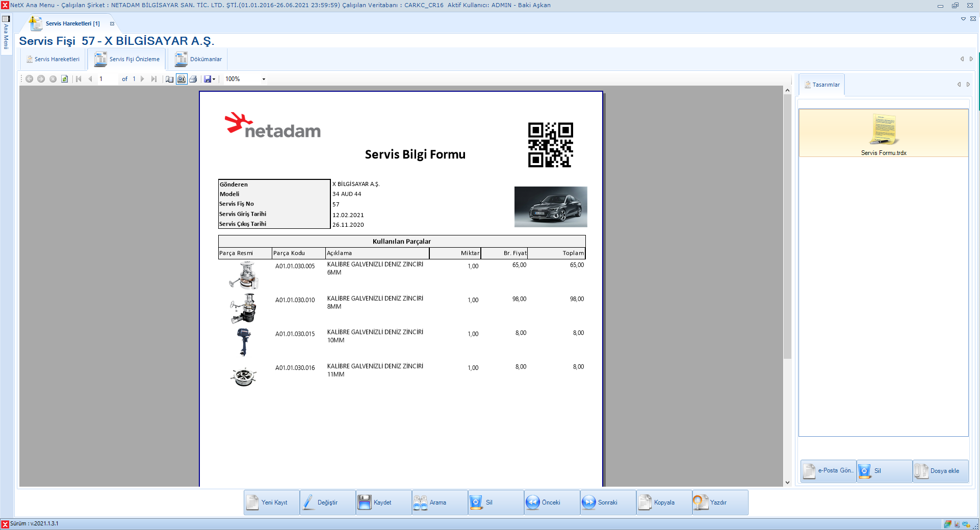Expand the 100% zoom level dropdown

tap(264, 79)
